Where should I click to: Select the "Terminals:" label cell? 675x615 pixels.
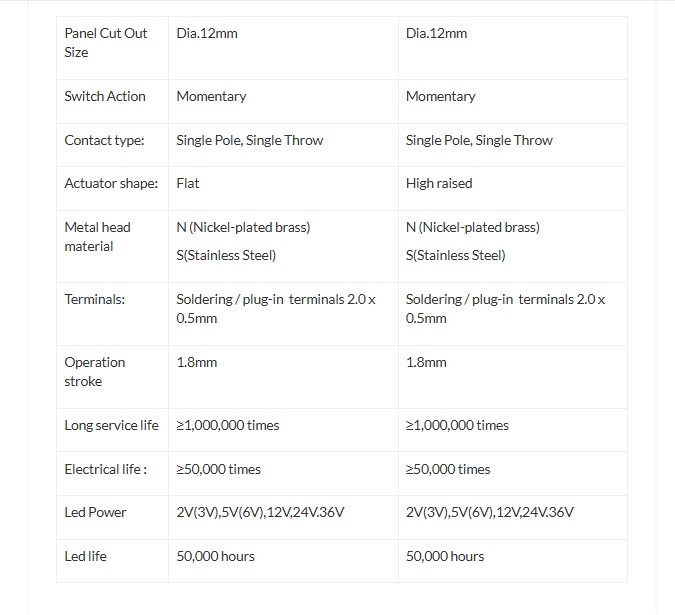(x=95, y=299)
